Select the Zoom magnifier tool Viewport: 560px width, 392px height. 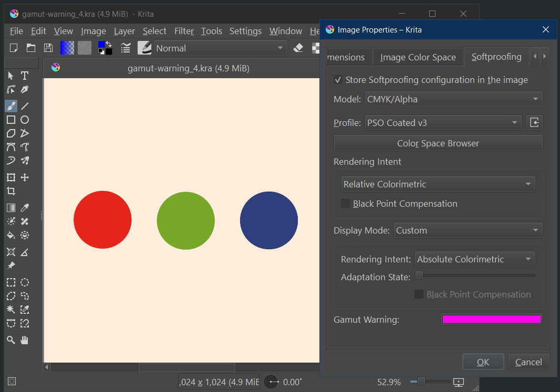point(11,340)
